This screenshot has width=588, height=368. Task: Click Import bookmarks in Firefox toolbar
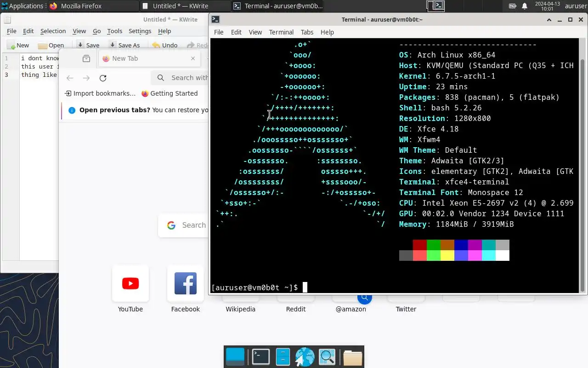100,93
